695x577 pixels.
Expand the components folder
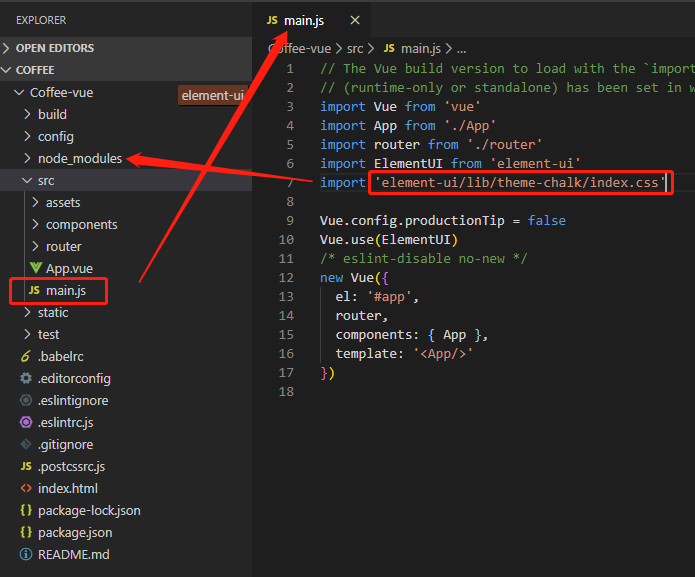[x=82, y=224]
